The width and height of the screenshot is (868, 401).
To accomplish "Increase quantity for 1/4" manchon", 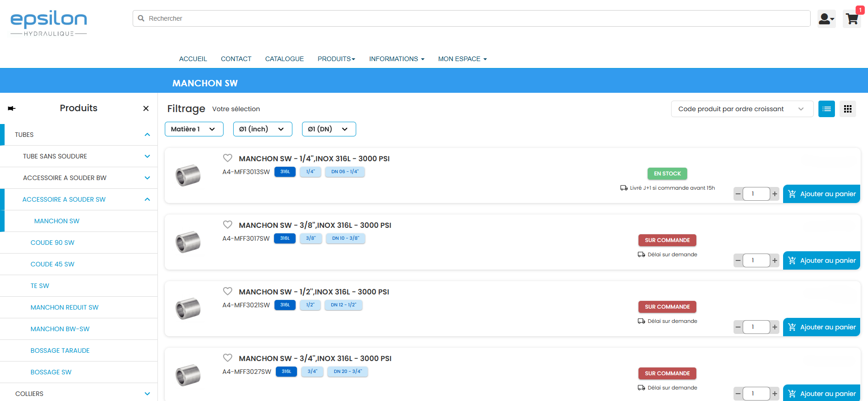I will [775, 194].
